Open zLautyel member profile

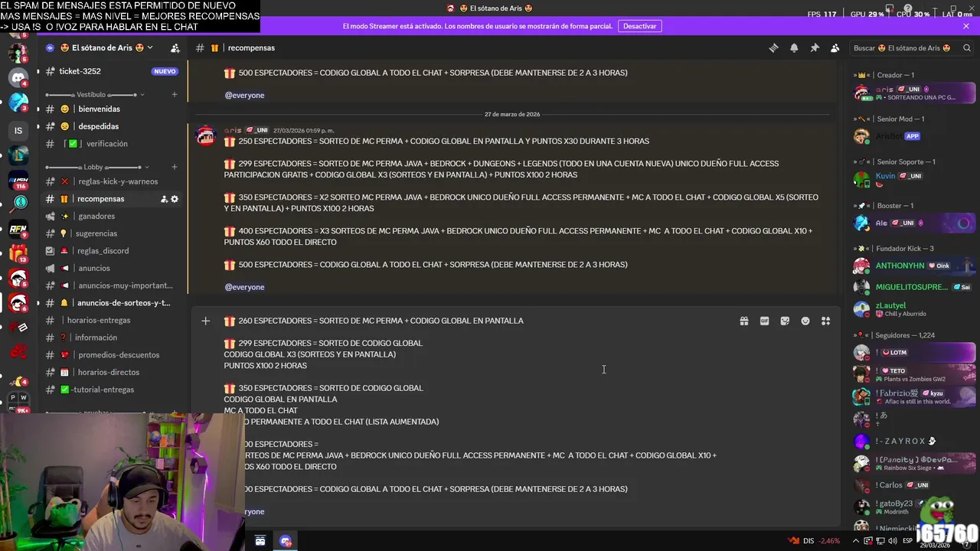(914, 309)
